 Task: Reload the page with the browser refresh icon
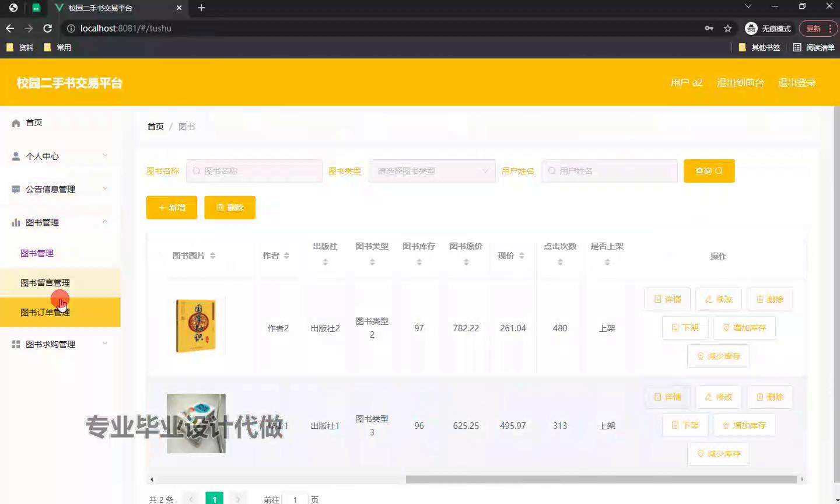tap(48, 29)
